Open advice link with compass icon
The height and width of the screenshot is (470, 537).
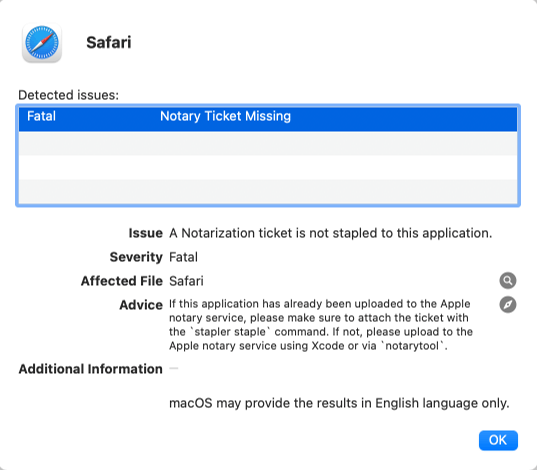[x=508, y=305]
